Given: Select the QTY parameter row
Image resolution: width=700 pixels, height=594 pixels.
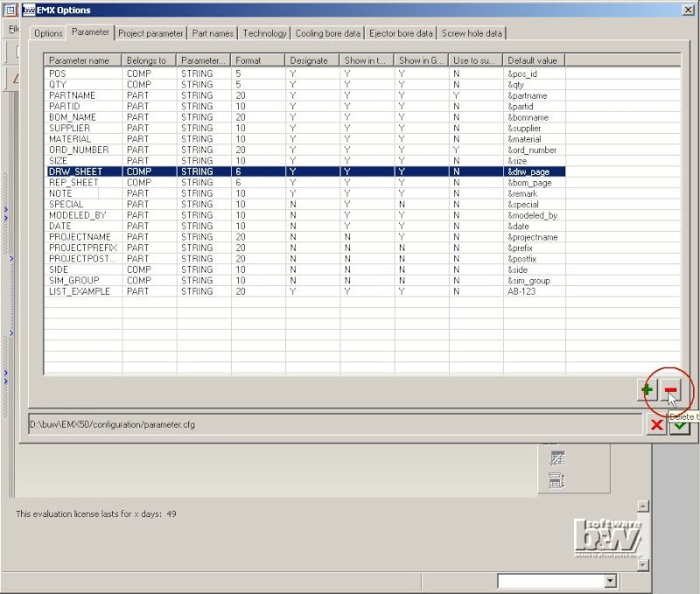Looking at the screenshot, I should [305, 84].
